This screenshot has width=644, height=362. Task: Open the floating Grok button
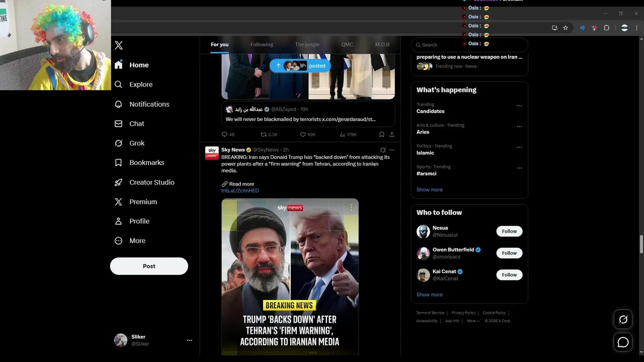623,319
